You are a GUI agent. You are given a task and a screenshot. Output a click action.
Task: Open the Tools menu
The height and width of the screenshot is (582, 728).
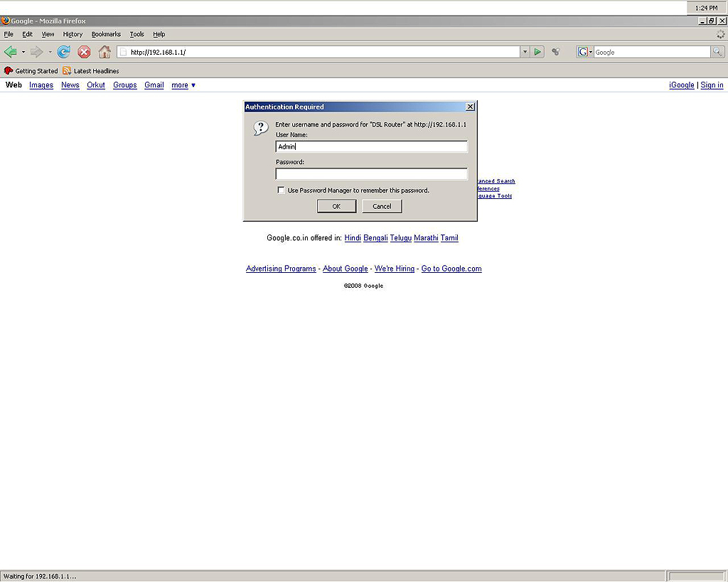[136, 34]
